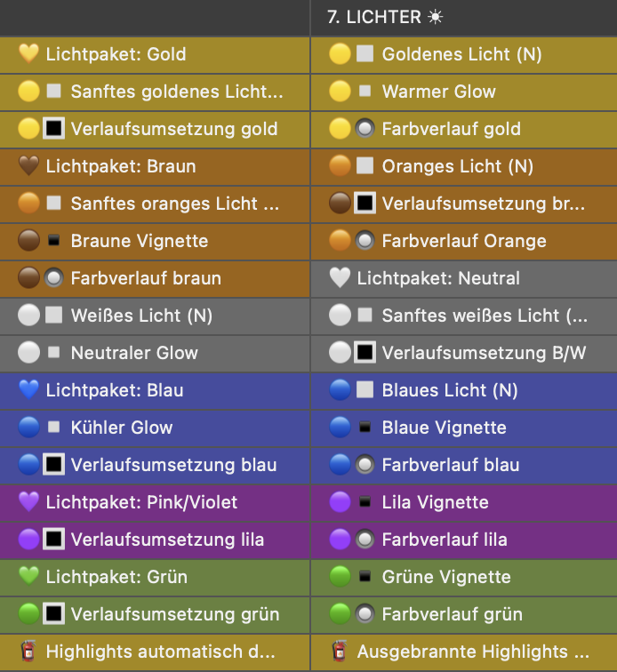617x672 pixels.
Task: Click the brown heart icon beside Lichtpaket: Braun
Action: click(28, 166)
